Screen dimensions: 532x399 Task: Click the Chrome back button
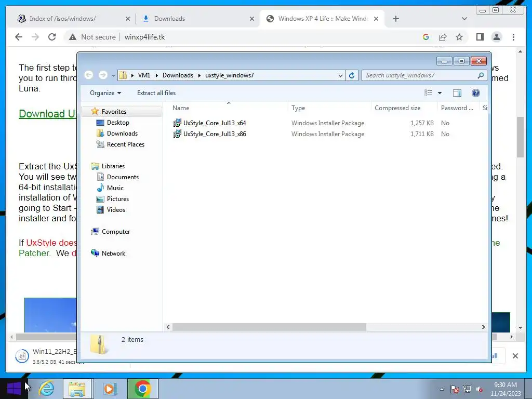point(19,37)
